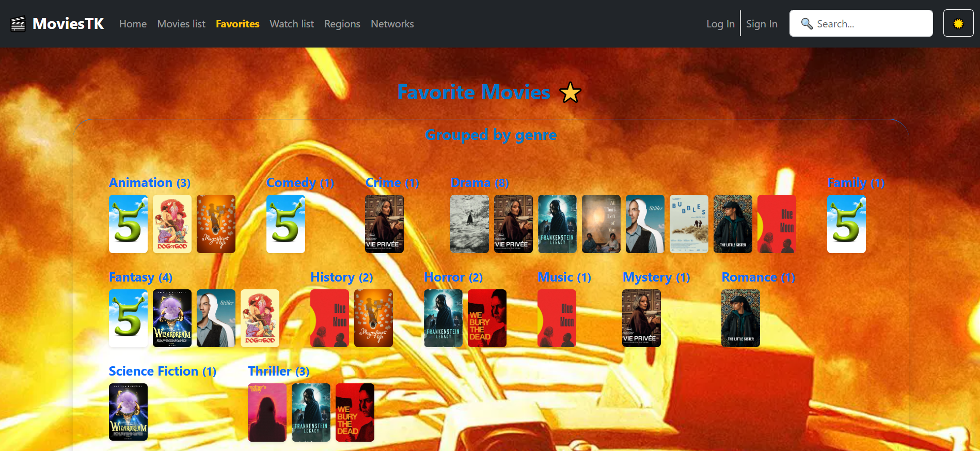
Task: Open the Romance (1) genre heading
Action: tap(758, 277)
